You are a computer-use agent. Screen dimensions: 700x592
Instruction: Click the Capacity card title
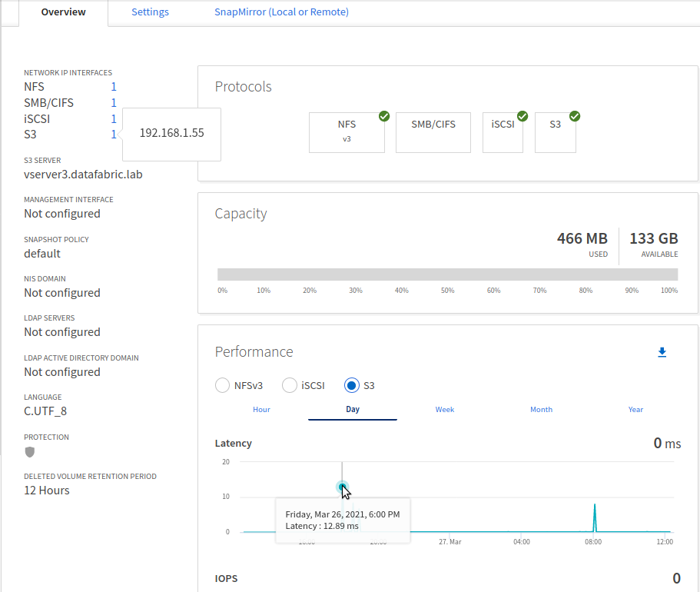tap(241, 214)
